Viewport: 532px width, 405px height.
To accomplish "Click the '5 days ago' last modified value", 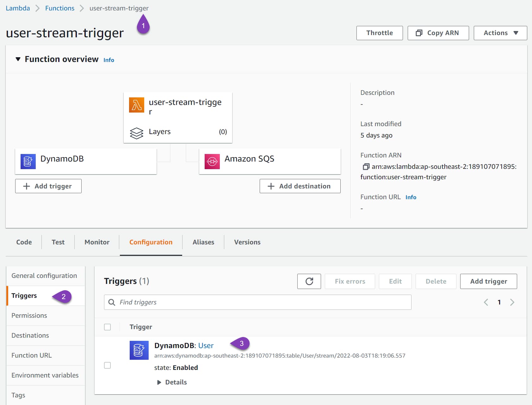I will coord(376,135).
